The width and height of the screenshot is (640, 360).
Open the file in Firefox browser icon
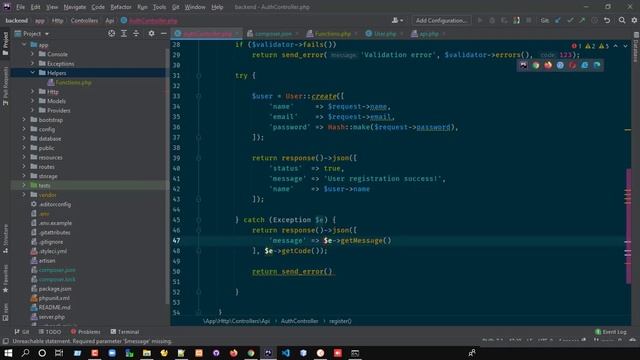tap(548, 65)
